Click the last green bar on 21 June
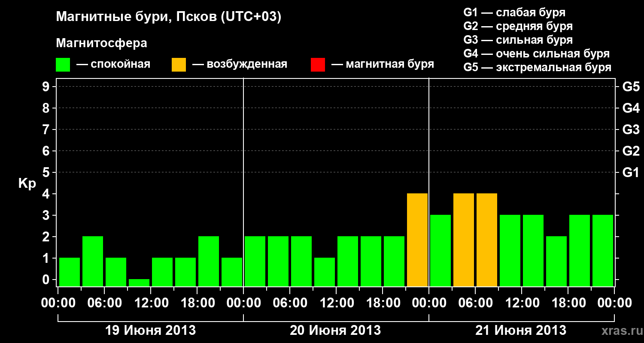The height and width of the screenshot is (343, 644). click(x=603, y=250)
